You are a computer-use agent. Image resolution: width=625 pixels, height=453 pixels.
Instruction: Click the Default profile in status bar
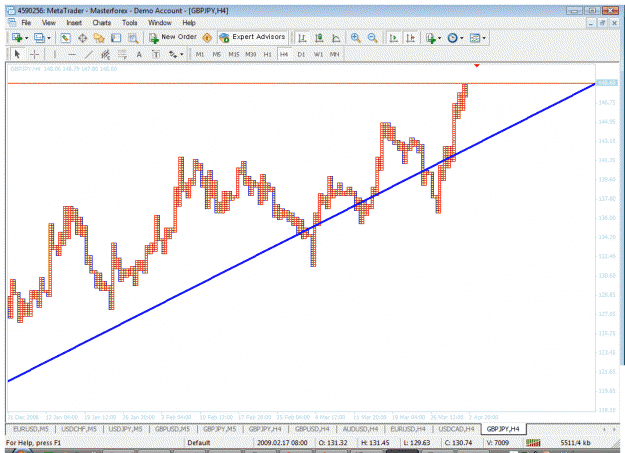click(199, 443)
